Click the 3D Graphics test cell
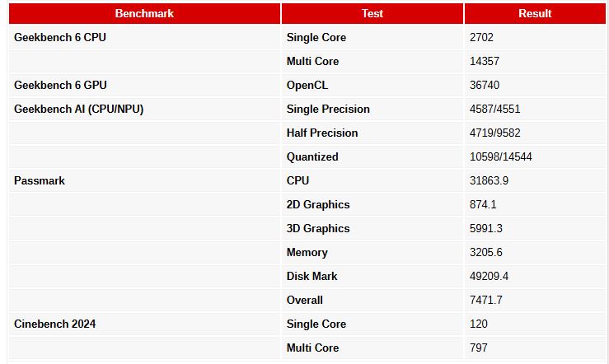 click(x=318, y=228)
